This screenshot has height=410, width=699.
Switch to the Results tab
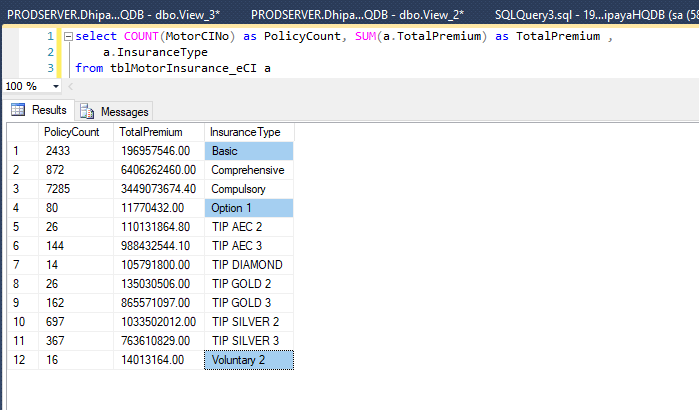(x=39, y=110)
